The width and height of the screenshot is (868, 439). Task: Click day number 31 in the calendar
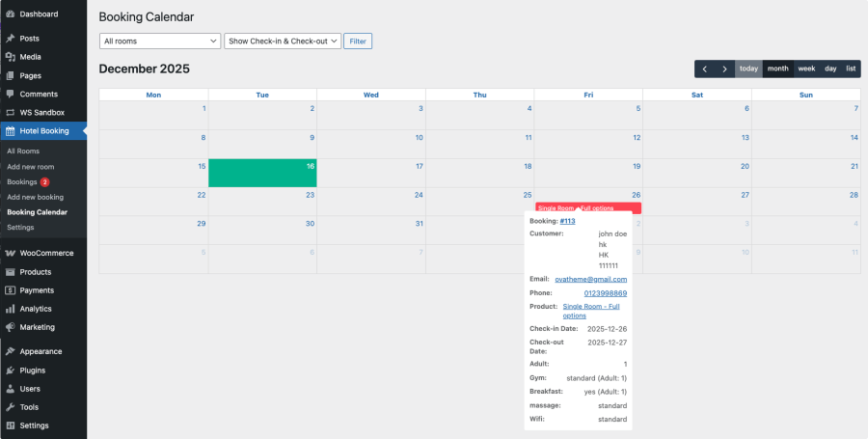420,224
